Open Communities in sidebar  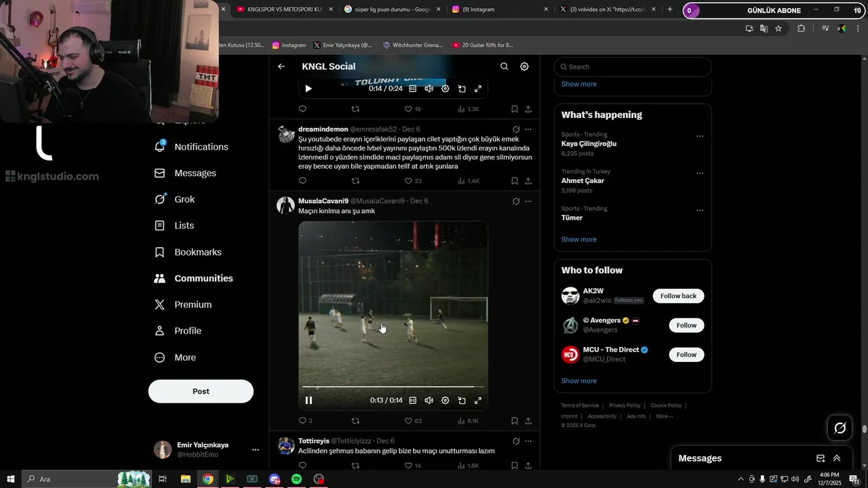click(x=193, y=279)
